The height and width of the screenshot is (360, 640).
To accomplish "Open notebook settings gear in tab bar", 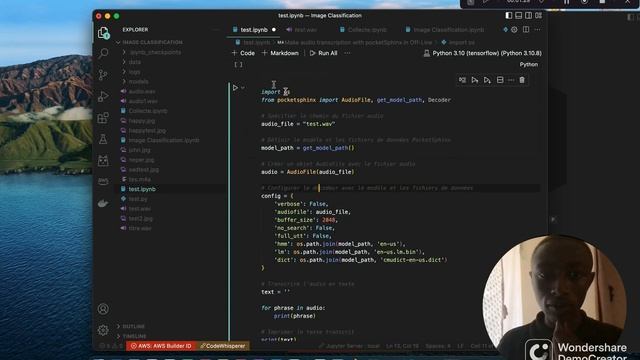I will pos(514,29).
